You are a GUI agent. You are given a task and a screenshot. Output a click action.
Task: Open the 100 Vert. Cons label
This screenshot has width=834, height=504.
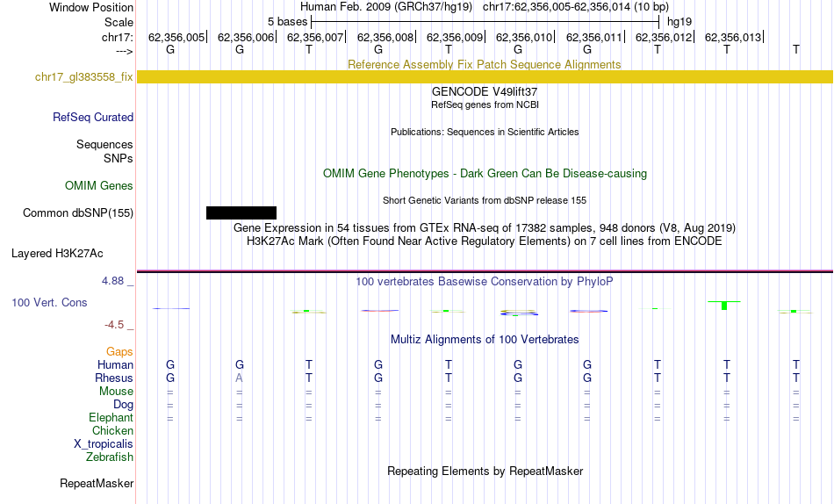click(x=49, y=302)
